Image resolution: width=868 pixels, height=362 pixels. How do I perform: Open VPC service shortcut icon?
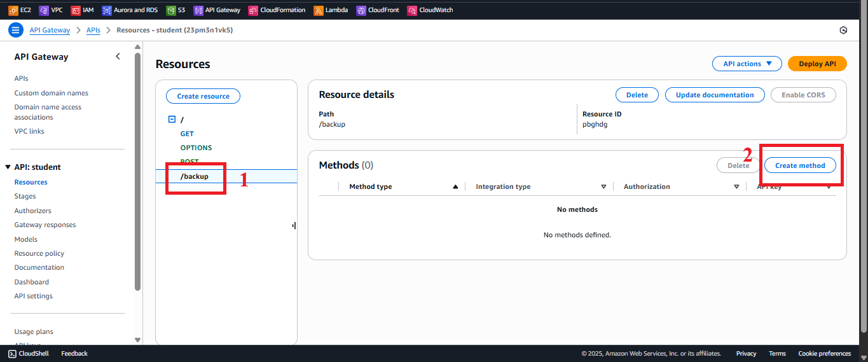pyautogui.click(x=44, y=10)
